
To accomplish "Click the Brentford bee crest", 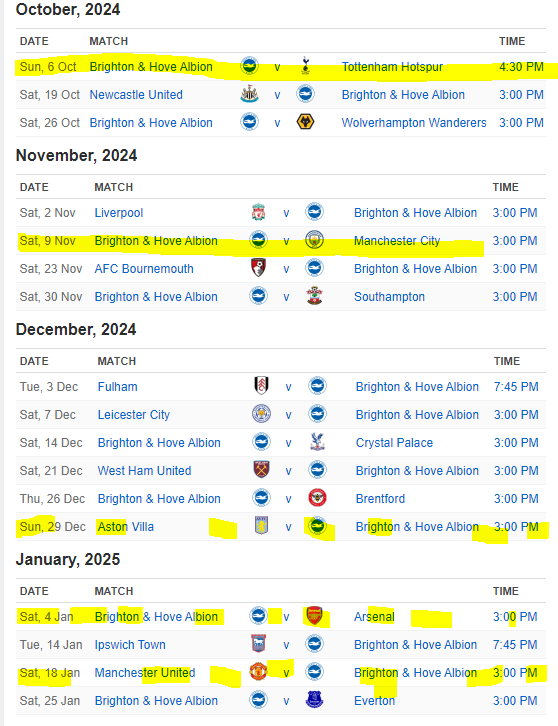I will (317, 498).
